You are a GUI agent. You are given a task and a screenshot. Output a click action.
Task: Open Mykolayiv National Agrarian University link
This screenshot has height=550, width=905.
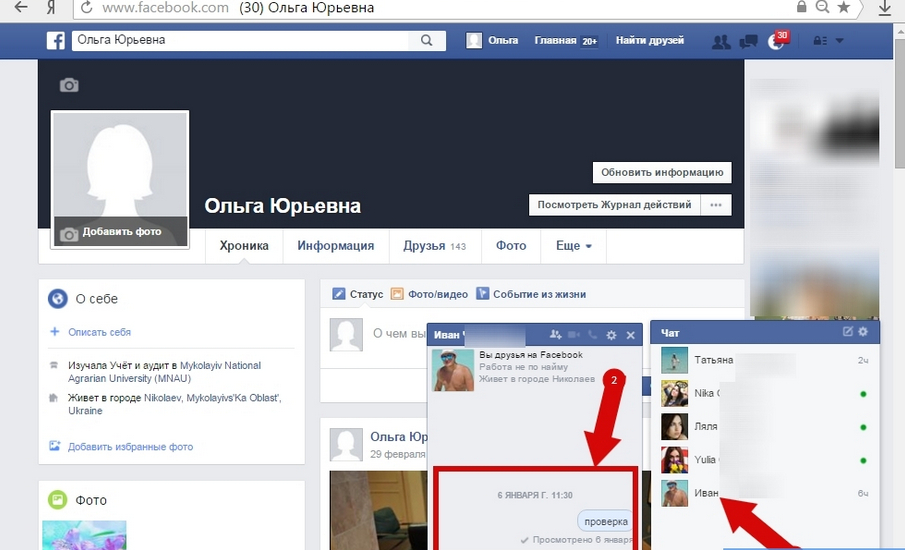[x=164, y=372]
